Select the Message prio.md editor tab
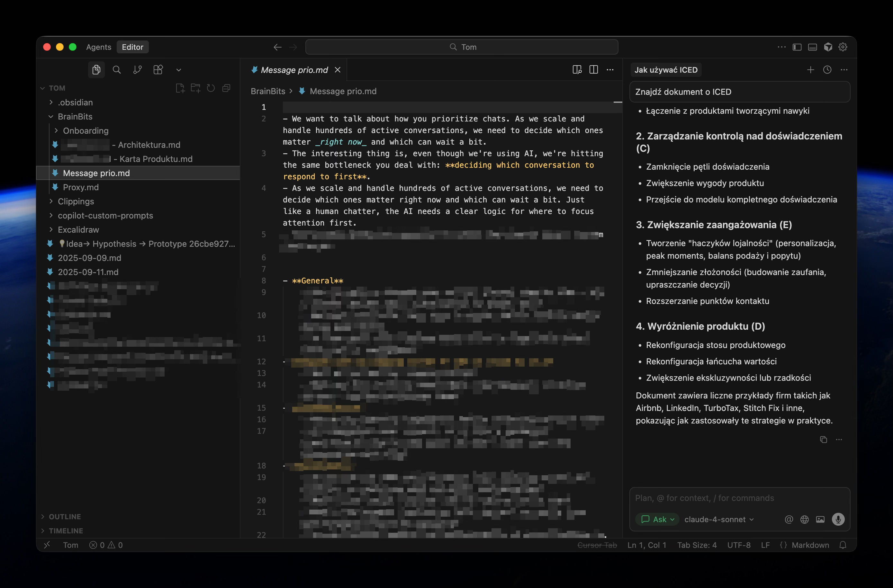893x588 pixels. (294, 70)
